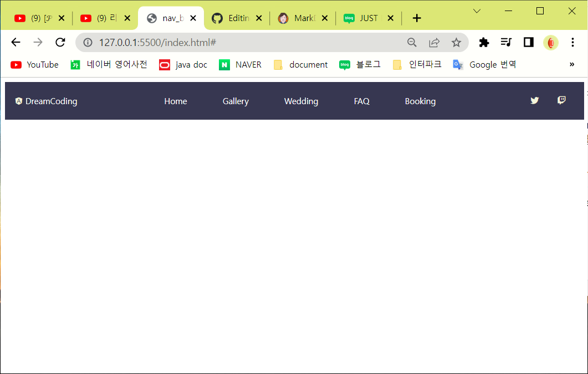Close the GitHub Editing tab
The width and height of the screenshot is (588, 374).
tap(259, 18)
